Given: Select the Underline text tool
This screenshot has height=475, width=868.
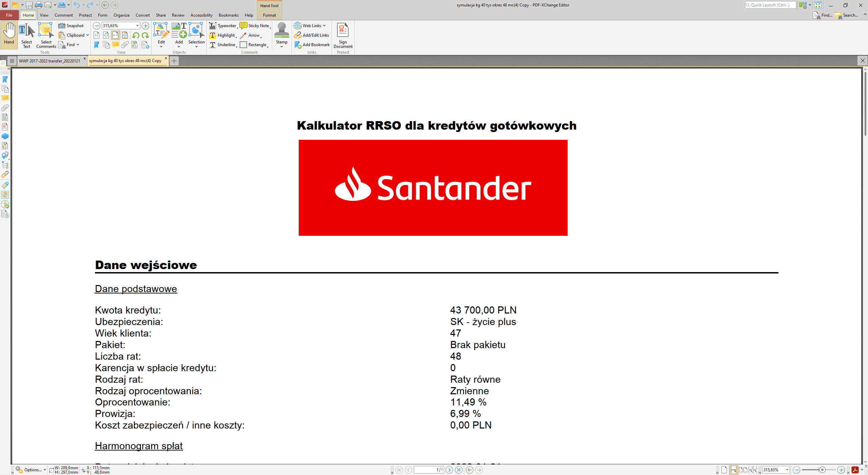Looking at the screenshot, I should coord(222,45).
